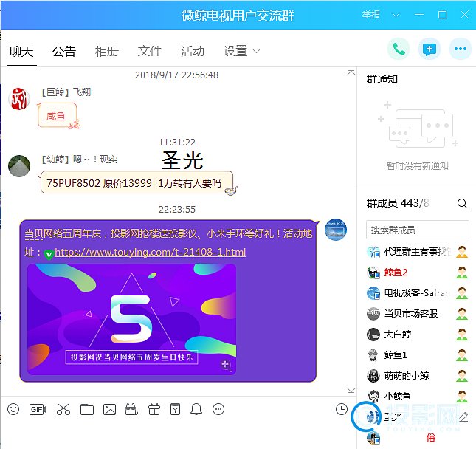Click the avatar of 嗯~！现实
The image size is (476, 449).
pyautogui.click(x=19, y=166)
